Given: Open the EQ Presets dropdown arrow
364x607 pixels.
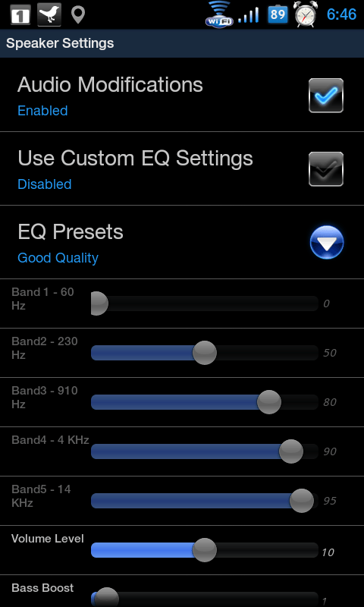Looking at the screenshot, I should pyautogui.click(x=327, y=242).
